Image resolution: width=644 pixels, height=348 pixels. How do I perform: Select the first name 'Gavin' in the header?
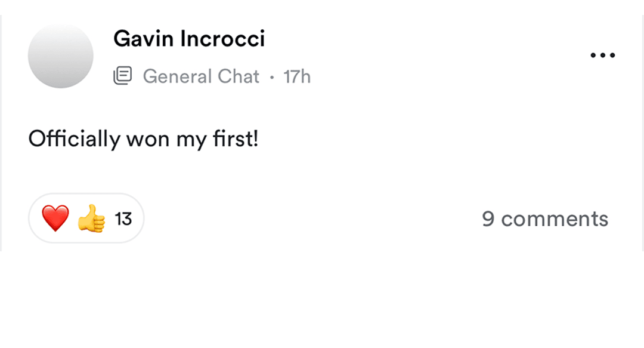pos(143,39)
